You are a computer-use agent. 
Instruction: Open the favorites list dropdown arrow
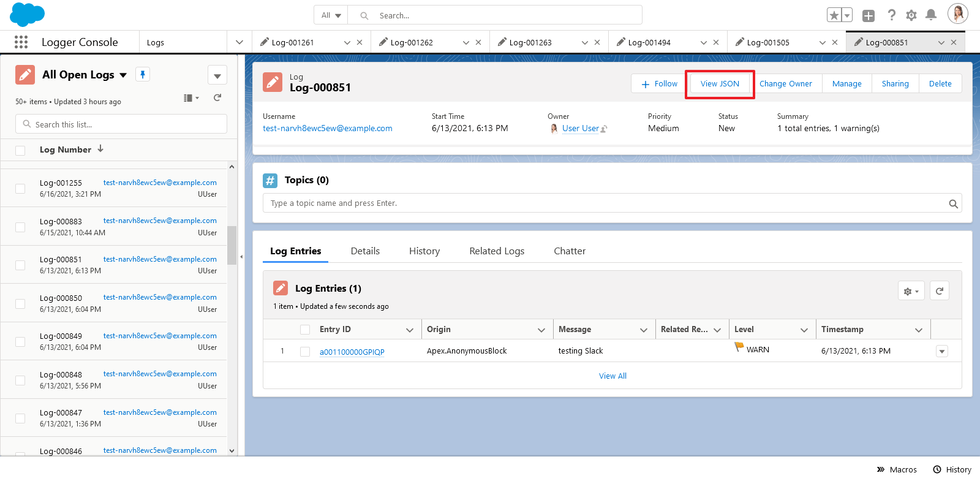(847, 15)
